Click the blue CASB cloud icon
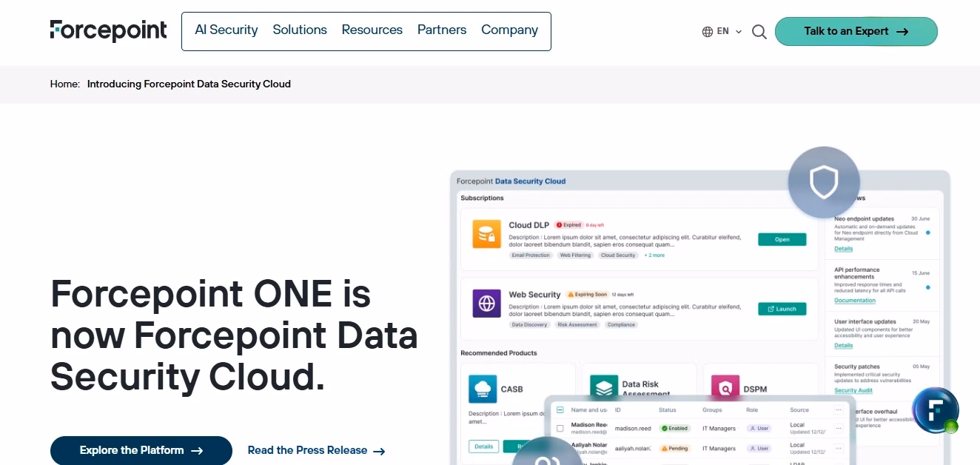The width and height of the screenshot is (980, 465). pyautogui.click(x=483, y=389)
